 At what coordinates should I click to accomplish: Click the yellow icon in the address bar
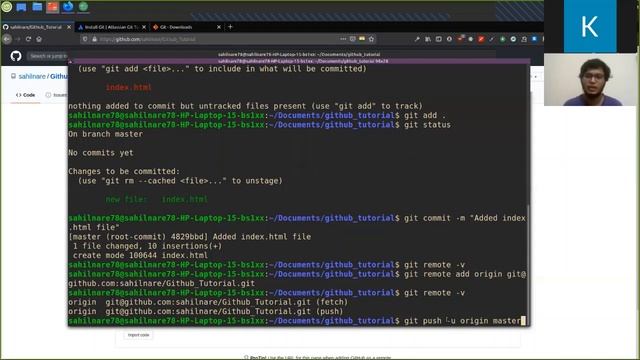coord(362,39)
